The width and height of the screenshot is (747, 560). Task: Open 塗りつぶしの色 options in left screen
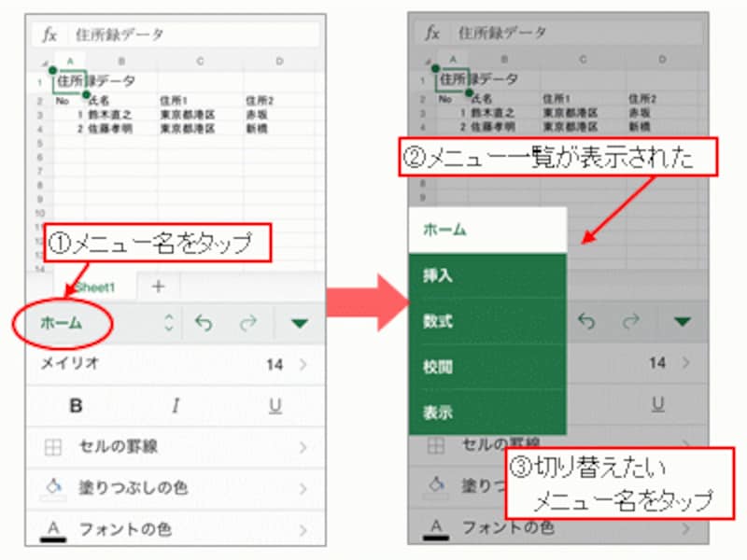(176, 488)
